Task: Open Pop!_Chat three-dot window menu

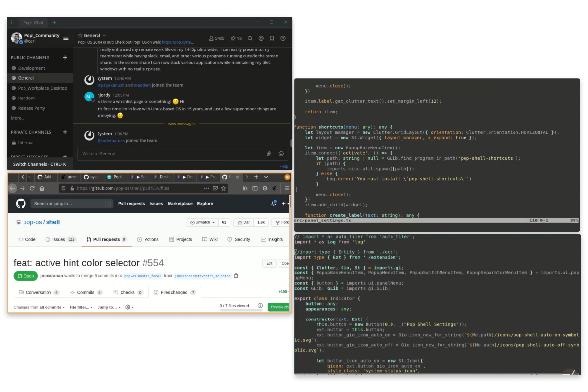Action: pos(11,23)
